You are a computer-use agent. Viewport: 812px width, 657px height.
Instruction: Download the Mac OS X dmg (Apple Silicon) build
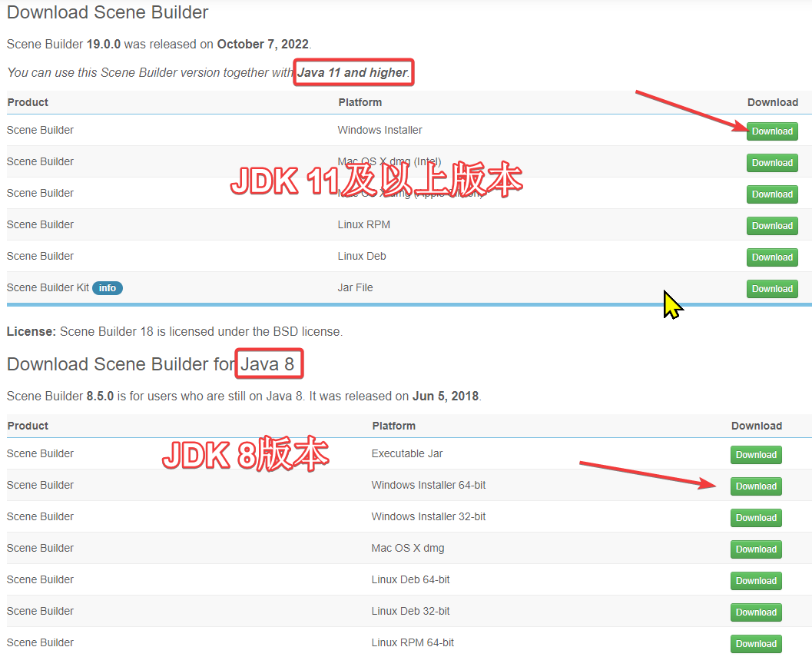coord(771,194)
